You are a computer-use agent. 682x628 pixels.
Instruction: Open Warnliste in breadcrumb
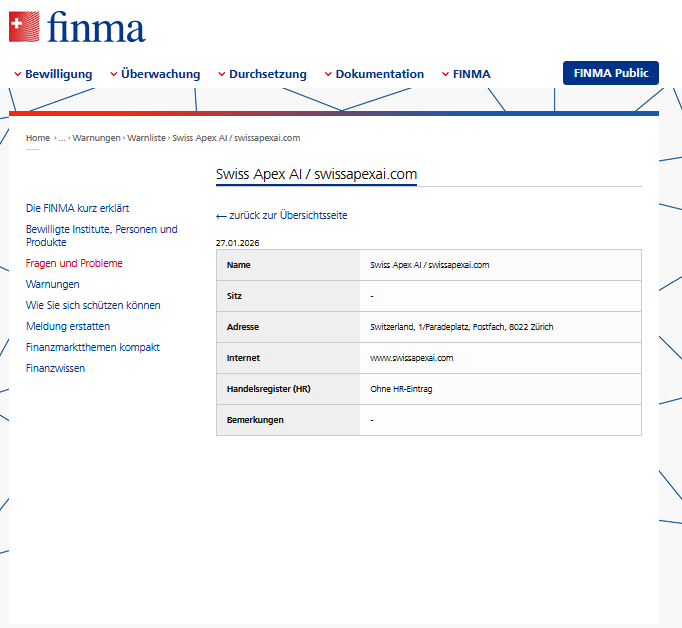pyautogui.click(x=146, y=138)
